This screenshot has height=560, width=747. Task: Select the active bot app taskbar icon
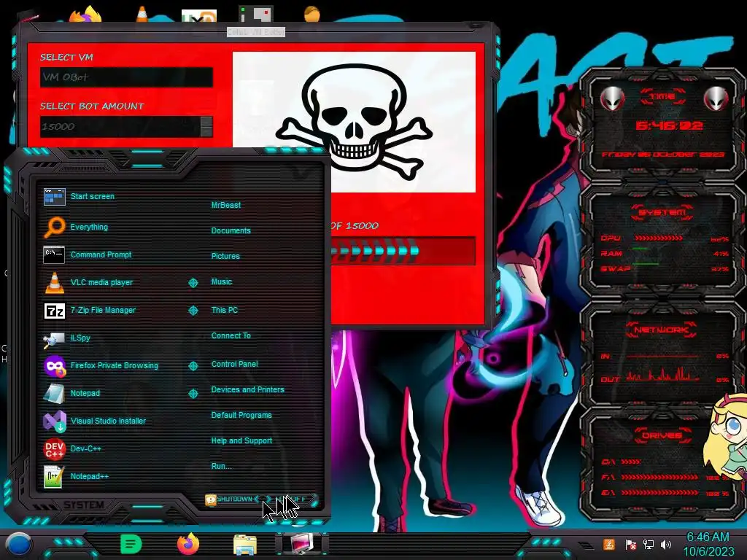tap(301, 544)
